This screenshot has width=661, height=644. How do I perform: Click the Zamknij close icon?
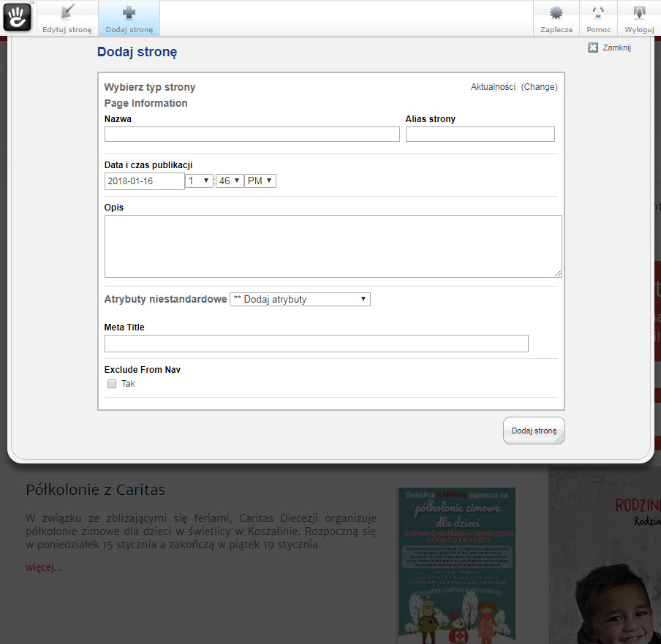(593, 48)
